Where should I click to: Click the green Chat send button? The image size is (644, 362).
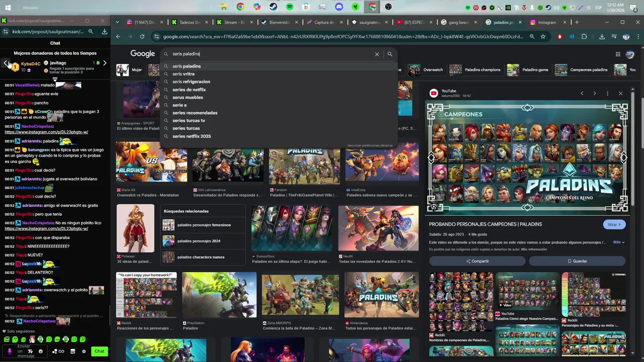(x=100, y=351)
